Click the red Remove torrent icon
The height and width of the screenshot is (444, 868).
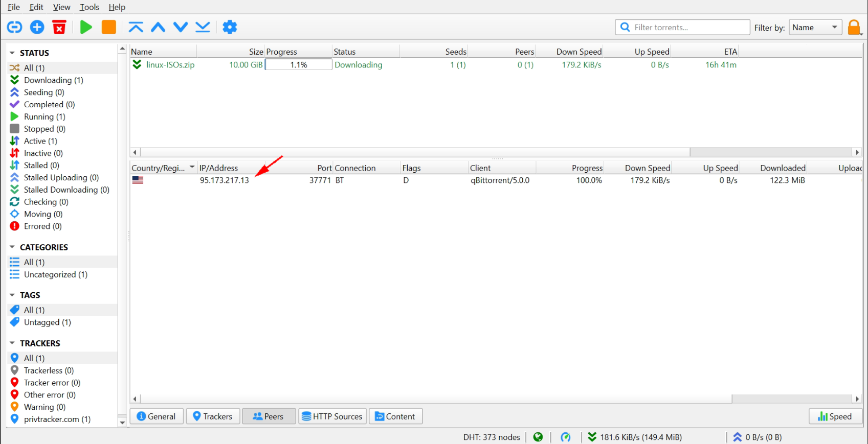(59, 27)
